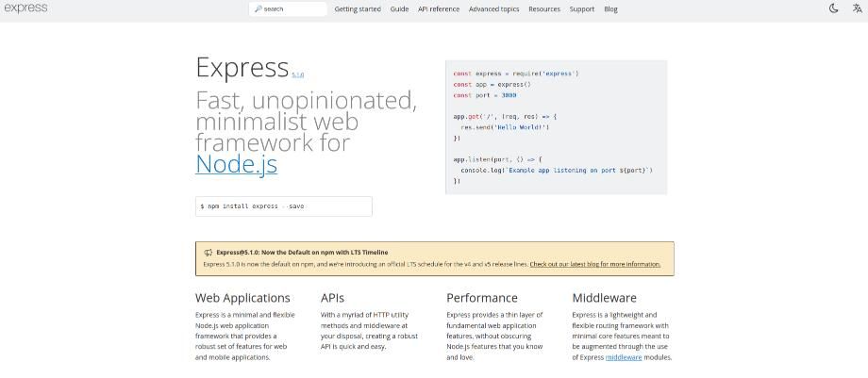Open the Resources menu
Viewport: 868px width, 378px height.
pos(543,9)
